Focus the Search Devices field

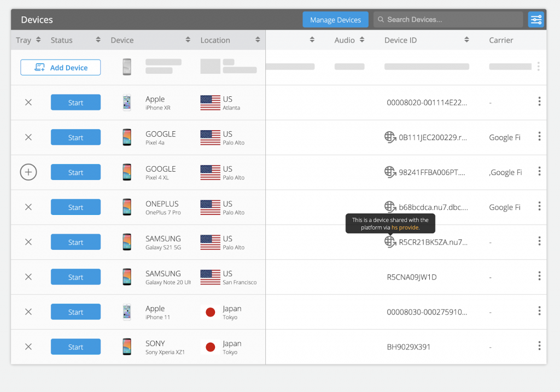pos(448,20)
